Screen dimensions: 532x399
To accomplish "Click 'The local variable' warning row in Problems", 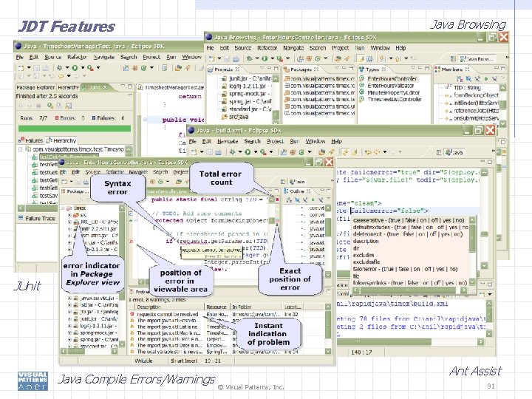I will 227,352.
